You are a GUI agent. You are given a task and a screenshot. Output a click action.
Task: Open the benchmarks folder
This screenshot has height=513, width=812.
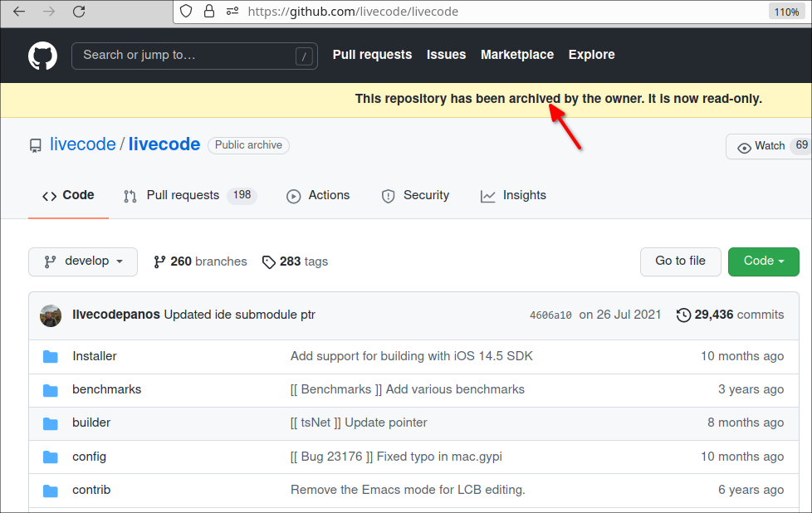106,389
